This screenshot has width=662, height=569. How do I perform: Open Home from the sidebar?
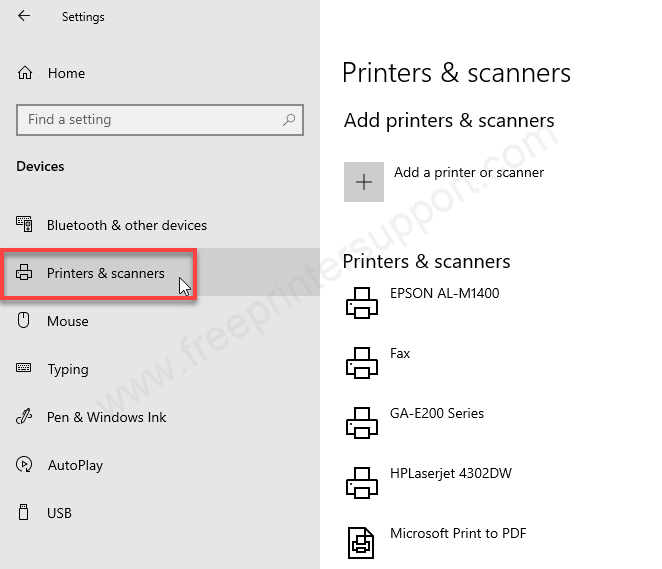click(66, 73)
